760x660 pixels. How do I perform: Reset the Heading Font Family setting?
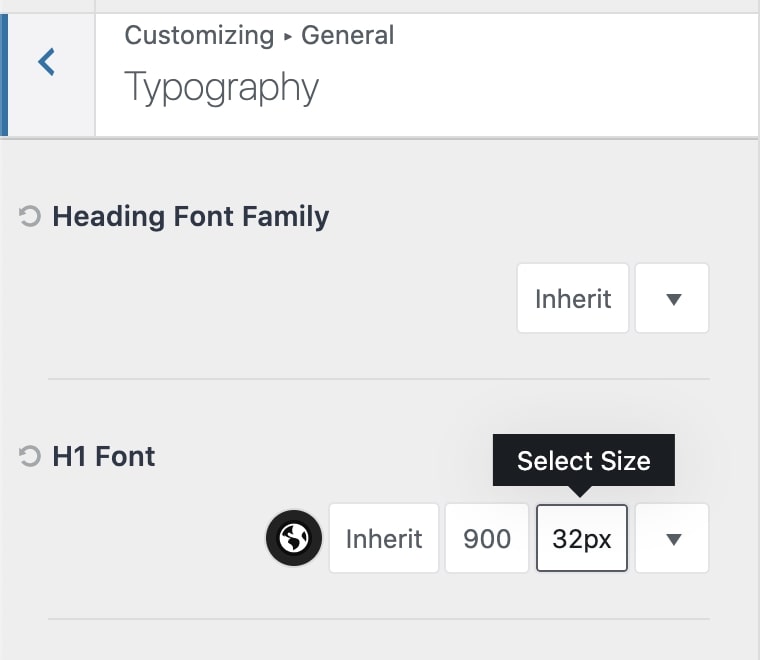coord(31,216)
